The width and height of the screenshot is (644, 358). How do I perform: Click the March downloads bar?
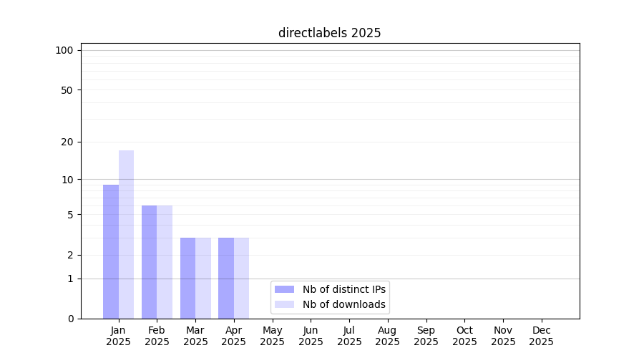(203, 278)
